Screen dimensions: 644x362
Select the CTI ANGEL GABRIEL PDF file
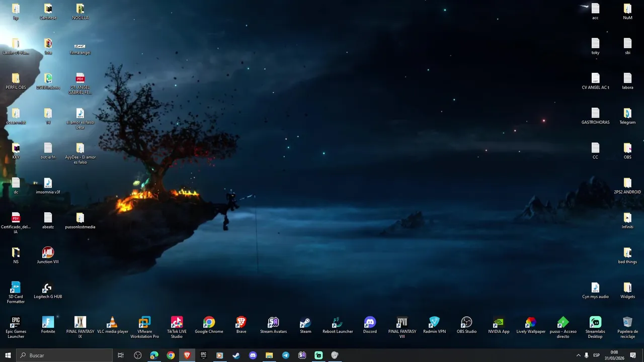click(80, 83)
